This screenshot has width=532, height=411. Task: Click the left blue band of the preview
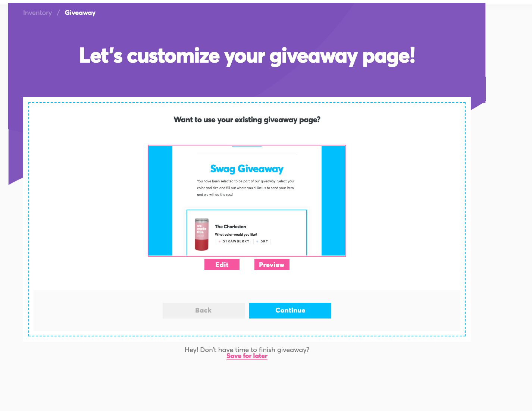(x=160, y=201)
